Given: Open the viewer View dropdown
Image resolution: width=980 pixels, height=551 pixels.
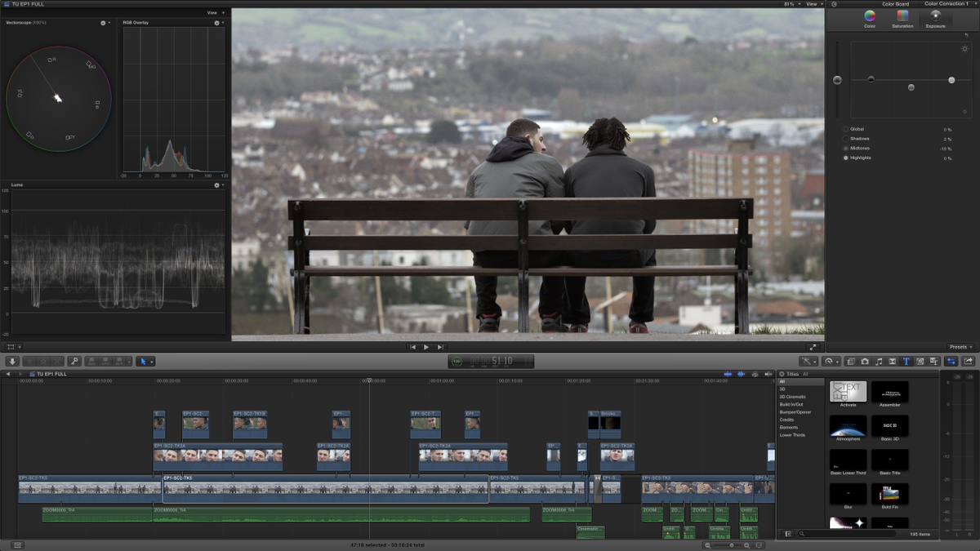Looking at the screenshot, I should 813,4.
